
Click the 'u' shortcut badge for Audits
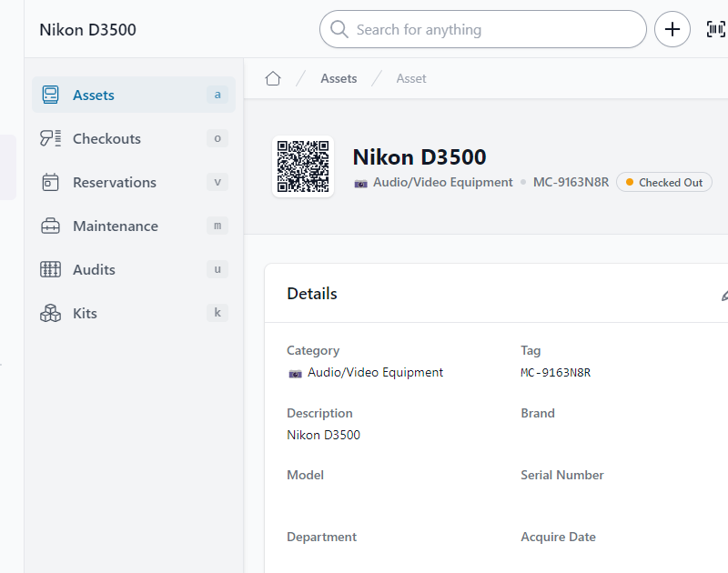click(217, 269)
